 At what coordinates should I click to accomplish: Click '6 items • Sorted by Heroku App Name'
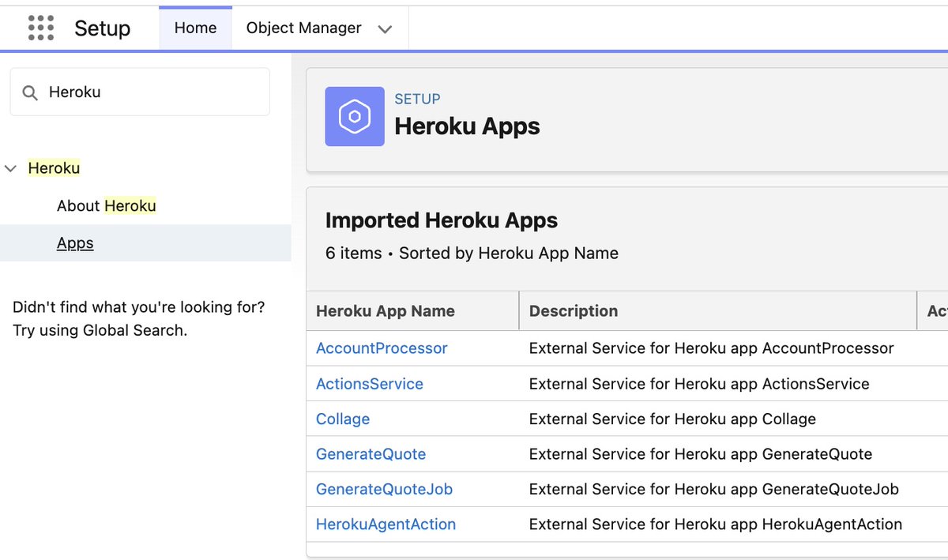(472, 254)
